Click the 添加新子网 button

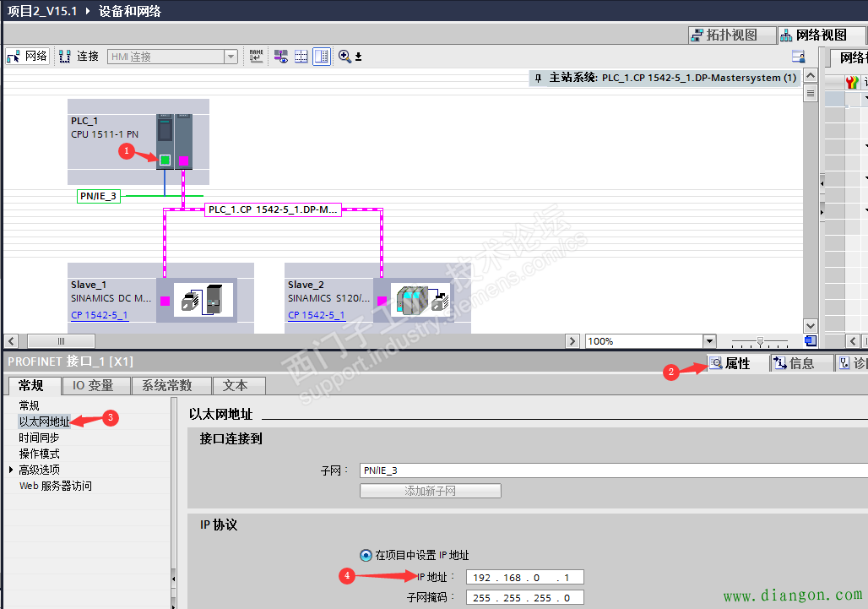(430, 490)
